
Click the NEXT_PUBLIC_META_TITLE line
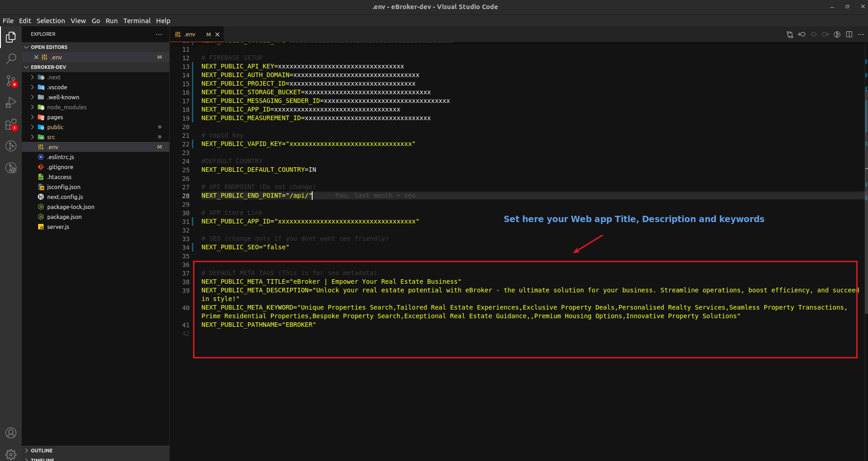click(x=331, y=282)
